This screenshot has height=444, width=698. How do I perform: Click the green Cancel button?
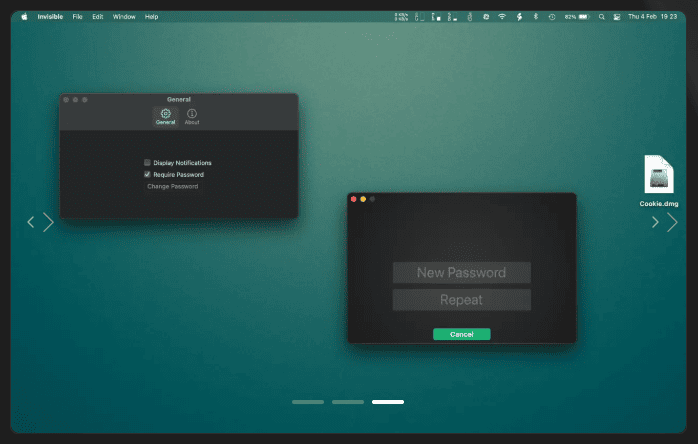pyautogui.click(x=462, y=334)
